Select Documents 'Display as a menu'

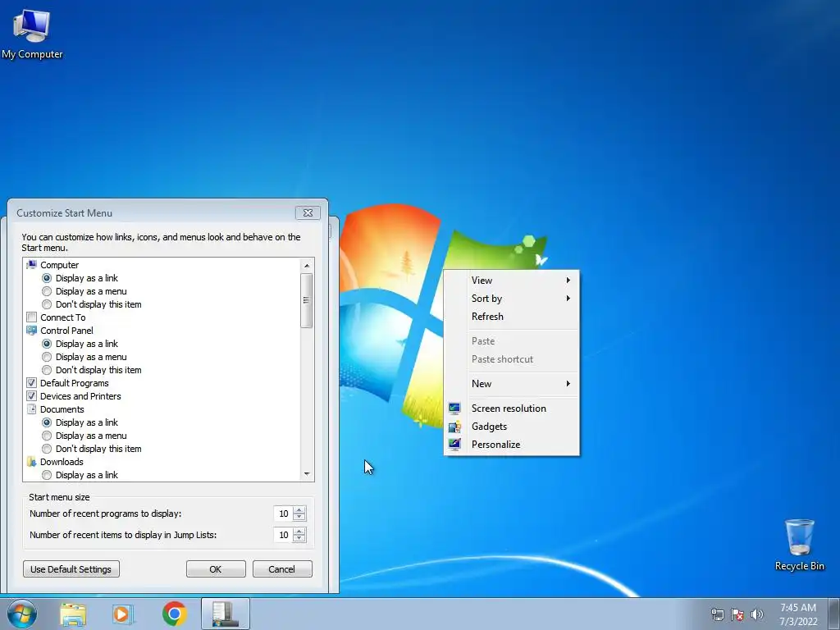pos(47,436)
